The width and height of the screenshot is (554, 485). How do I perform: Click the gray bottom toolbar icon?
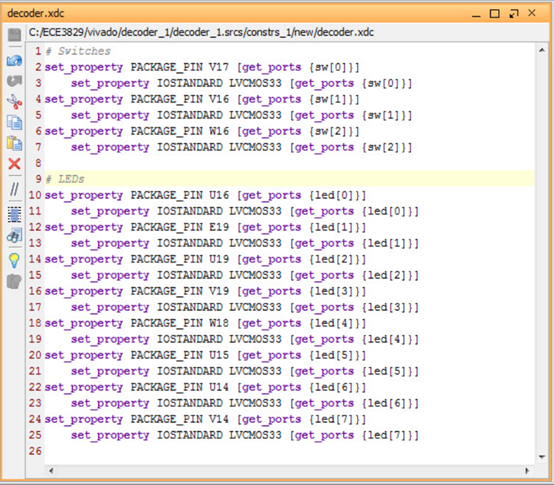pos(14,282)
